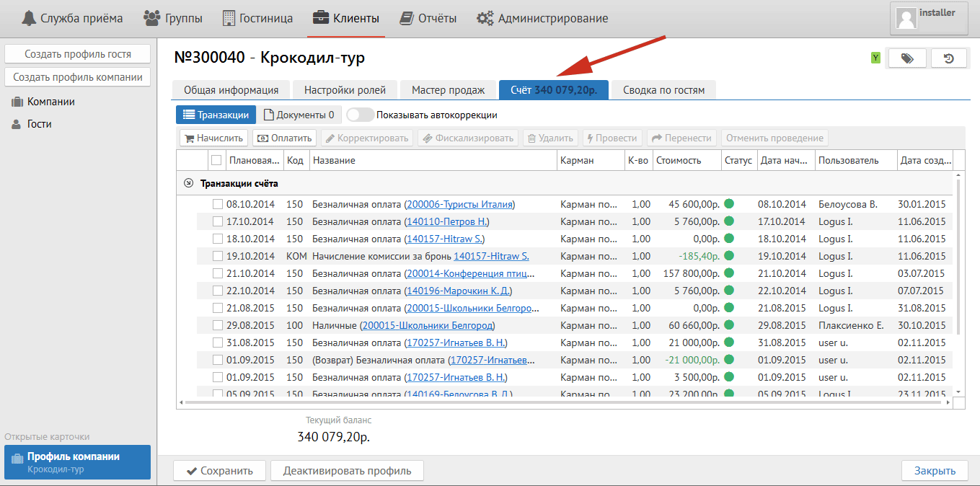Screen dimensions: 980x486
Task: Open Гости in the sidebar
Action: [x=39, y=124]
